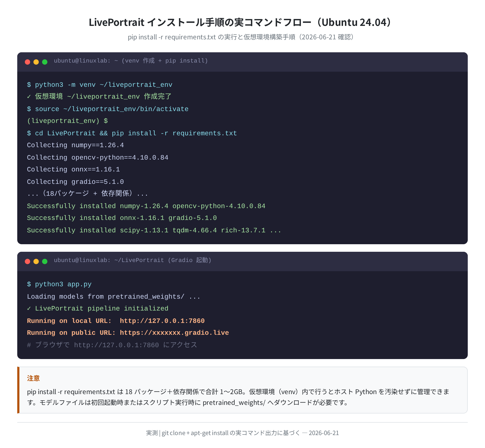The image size is (485, 448).
Task: Click green maximize dot in Gradio terminal
Action: [x=45, y=261]
